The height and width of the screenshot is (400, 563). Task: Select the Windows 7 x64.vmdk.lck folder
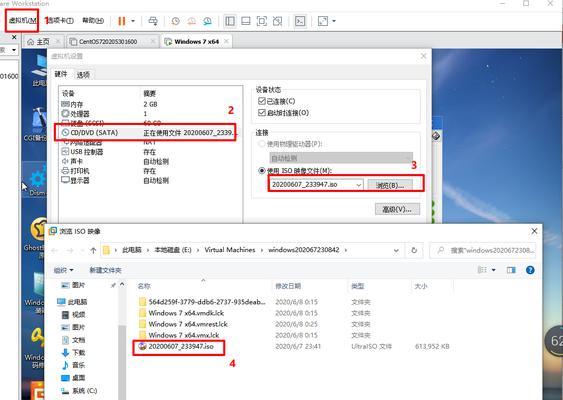point(182,313)
